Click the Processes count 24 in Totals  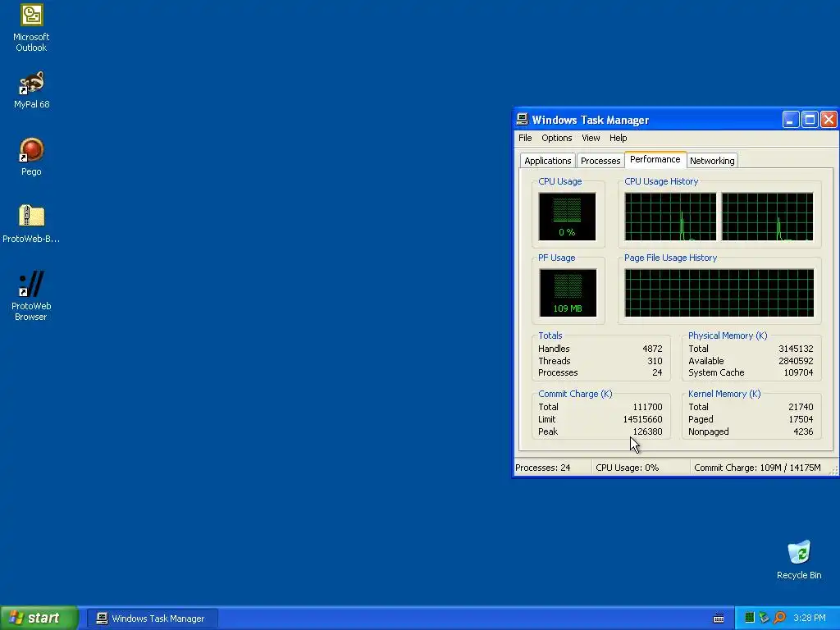tap(657, 373)
